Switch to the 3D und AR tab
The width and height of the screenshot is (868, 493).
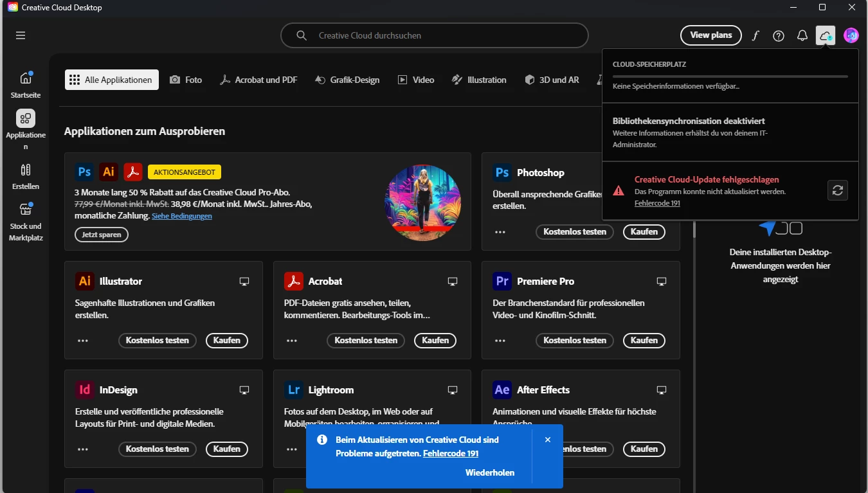tap(552, 80)
